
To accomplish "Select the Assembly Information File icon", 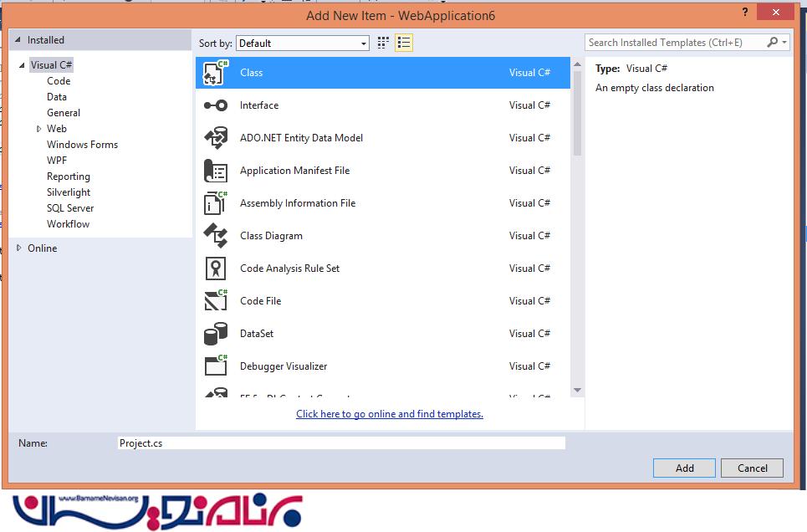I will pyautogui.click(x=216, y=203).
